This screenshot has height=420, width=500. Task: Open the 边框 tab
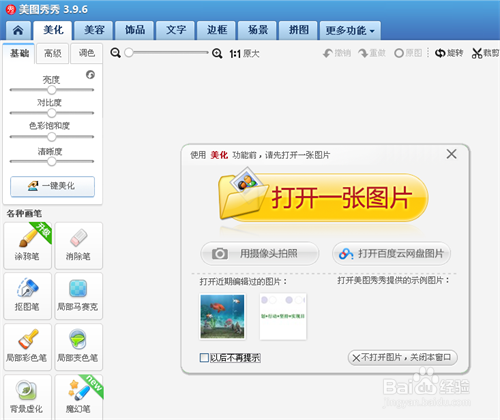[217, 30]
